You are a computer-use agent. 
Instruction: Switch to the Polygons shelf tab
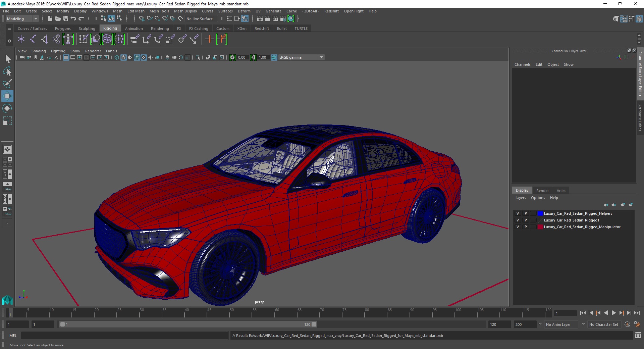(63, 29)
